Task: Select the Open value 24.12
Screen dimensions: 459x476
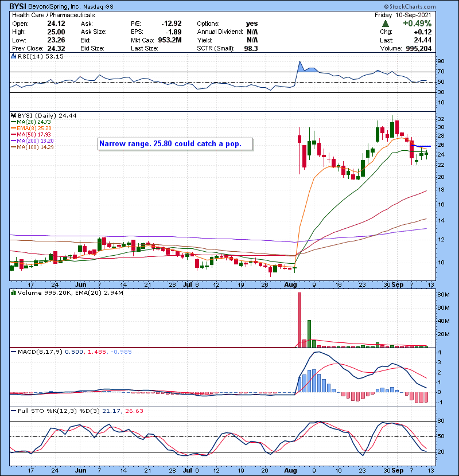Action: click(56, 24)
